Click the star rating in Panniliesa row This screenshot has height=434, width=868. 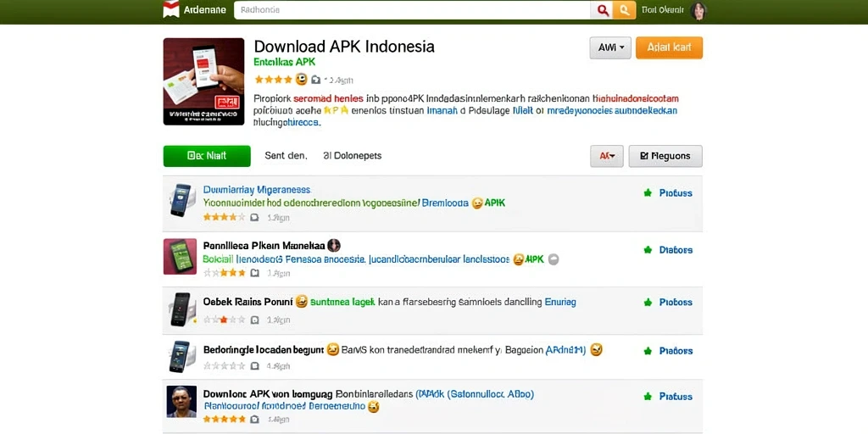pos(224,273)
